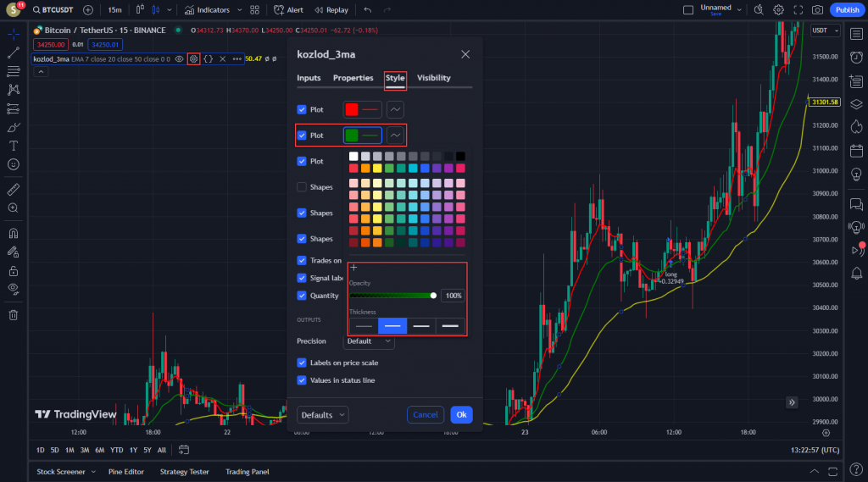This screenshot has height=482, width=868.
Task: Open the alerts clock panel in right sidebar
Action: pos(856,58)
